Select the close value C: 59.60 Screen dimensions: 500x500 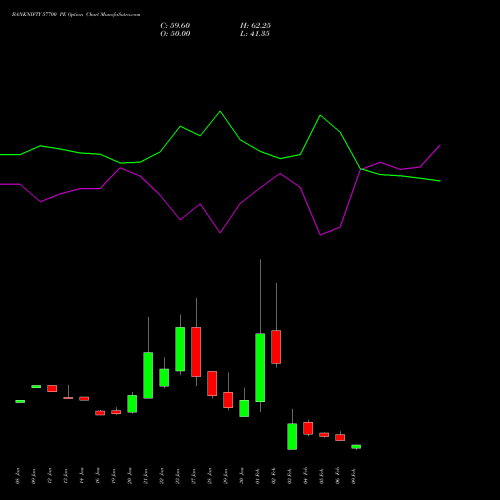(175, 26)
